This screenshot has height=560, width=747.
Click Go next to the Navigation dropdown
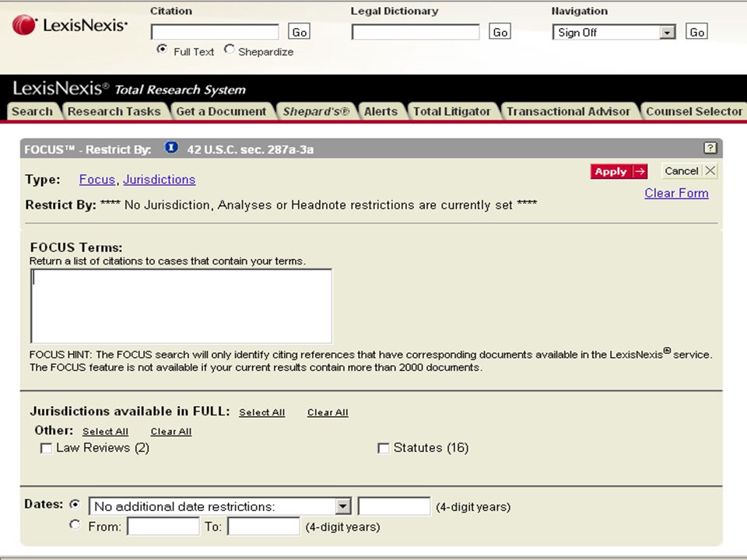click(697, 32)
